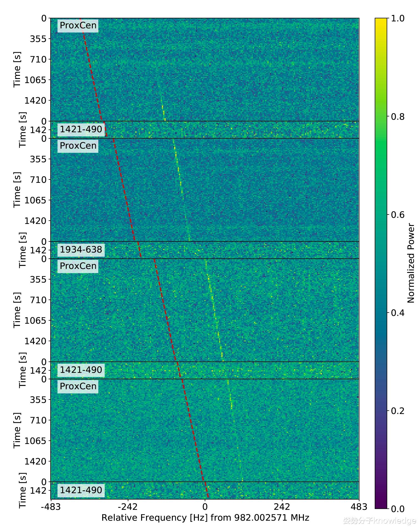Click the x-axis label 'Relative Frequency [Hz] from 982.002571 MHz'
Image resolution: width=420 pixels, height=529 pixels.
pos(205,518)
